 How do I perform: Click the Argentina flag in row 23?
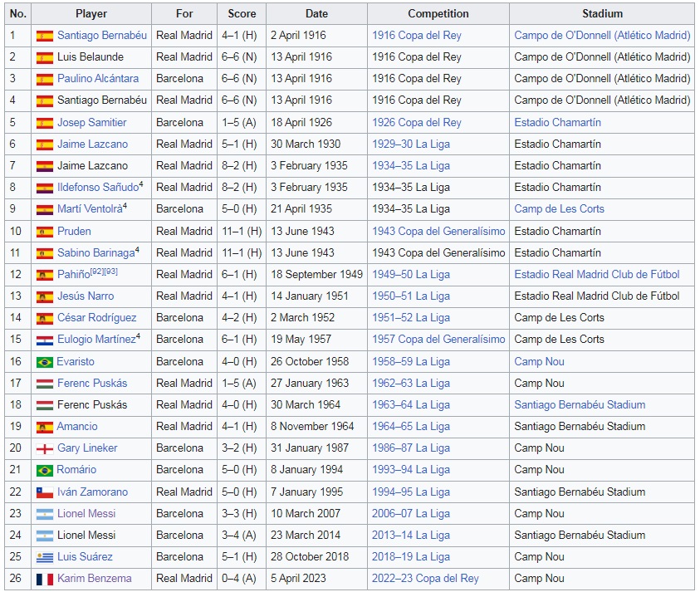pos(45,514)
